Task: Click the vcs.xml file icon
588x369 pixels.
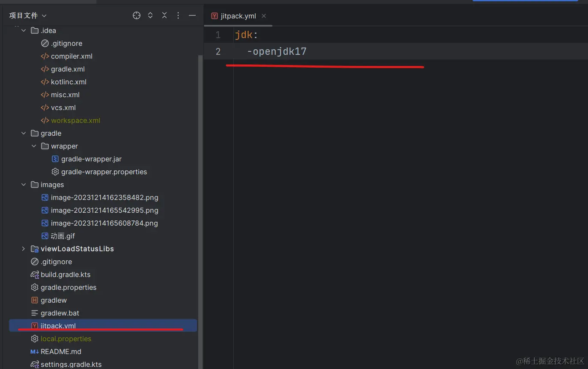Action: click(45, 107)
